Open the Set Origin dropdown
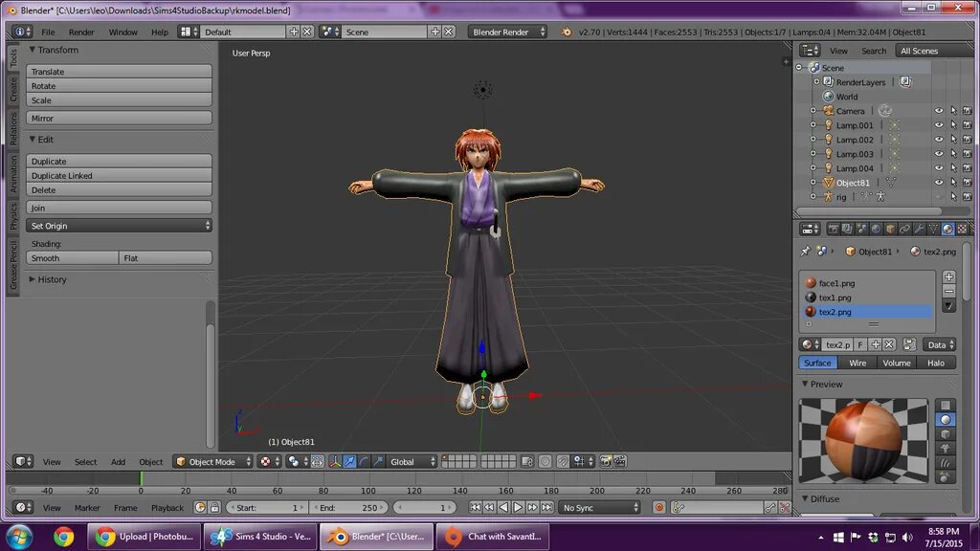This screenshot has height=551, width=980. coord(119,226)
